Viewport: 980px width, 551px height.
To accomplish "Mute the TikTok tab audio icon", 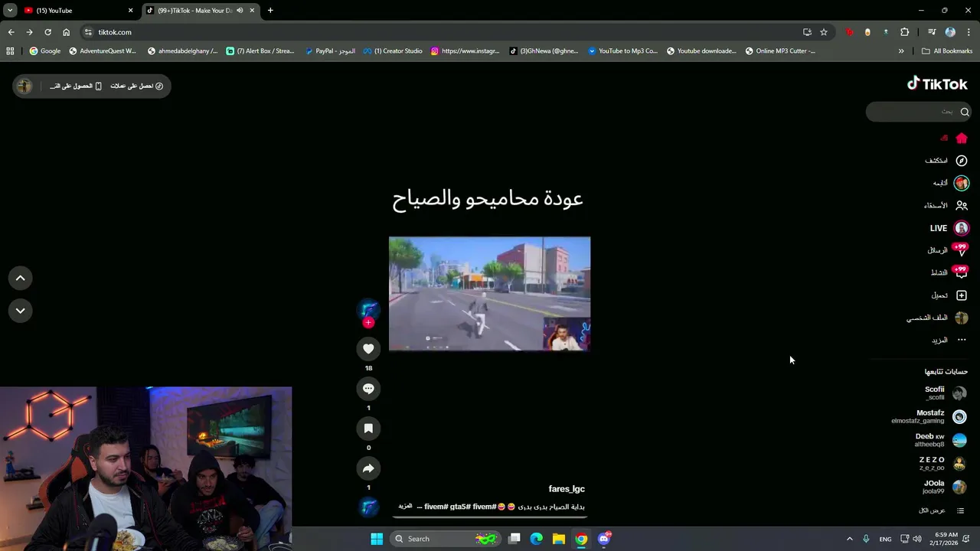I will (240, 11).
